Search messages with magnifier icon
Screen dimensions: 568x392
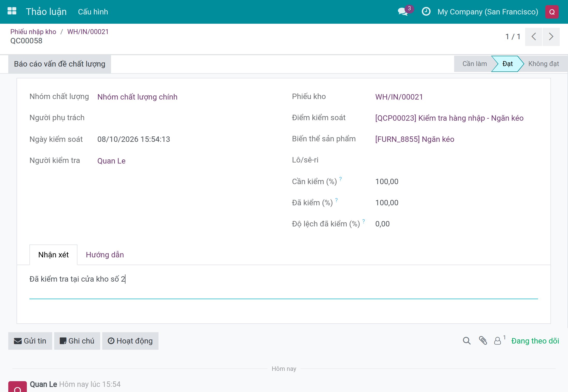tap(467, 341)
